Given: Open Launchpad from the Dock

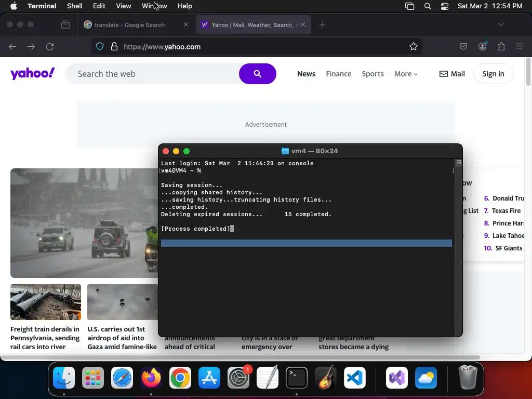Looking at the screenshot, I should 93,378.
